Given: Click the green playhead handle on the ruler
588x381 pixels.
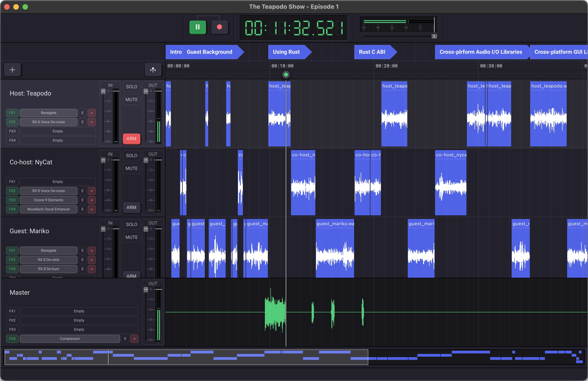Looking at the screenshot, I should (x=286, y=75).
